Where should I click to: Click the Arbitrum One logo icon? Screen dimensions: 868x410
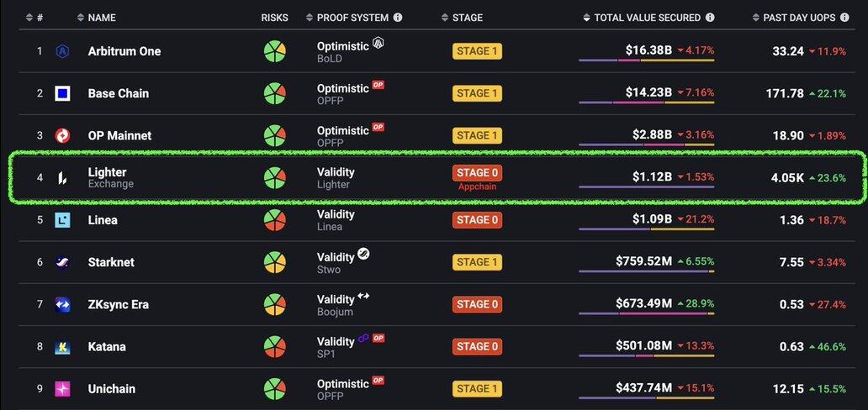pyautogui.click(x=62, y=51)
